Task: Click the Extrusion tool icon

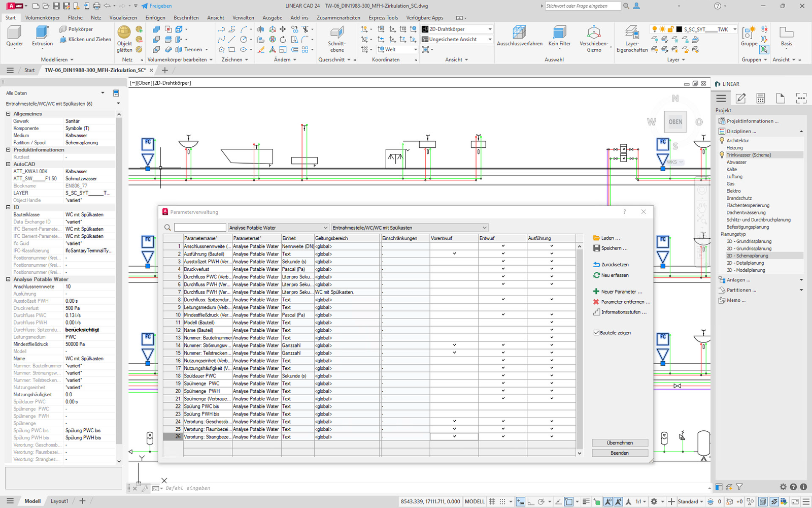Action: (42, 33)
